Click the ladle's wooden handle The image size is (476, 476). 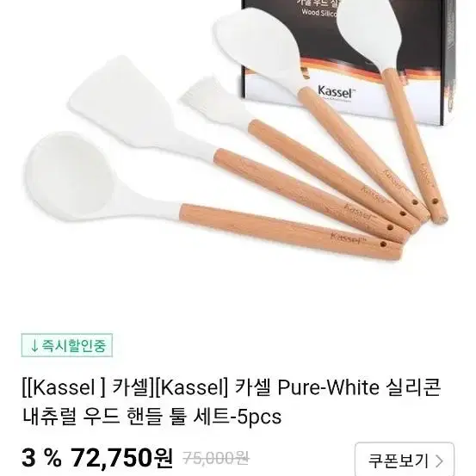[x=290, y=232]
